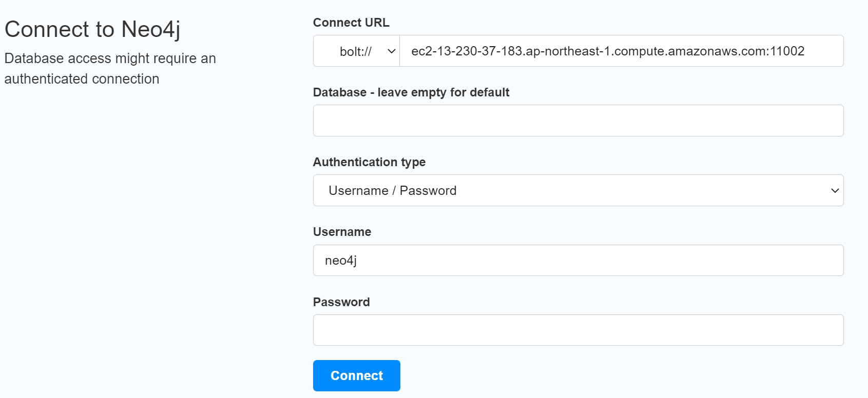This screenshot has width=868, height=398.
Task: Click the "Connect URL" label
Action: pos(351,23)
